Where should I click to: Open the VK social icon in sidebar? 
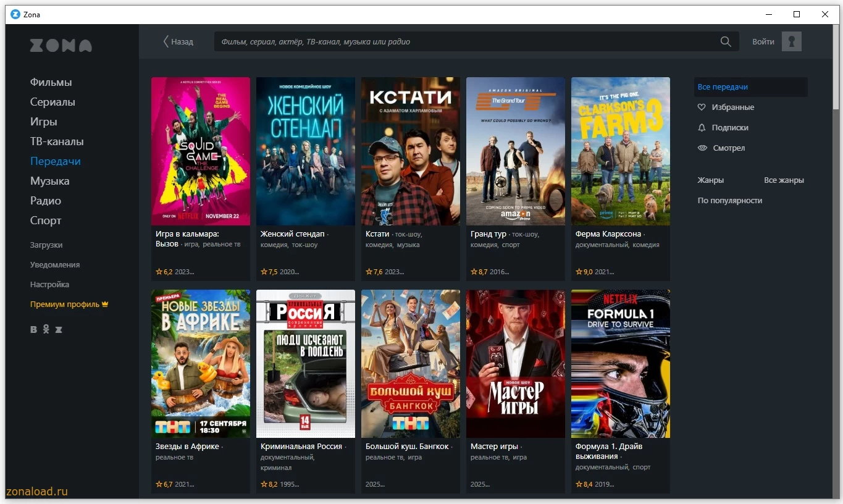(x=34, y=330)
